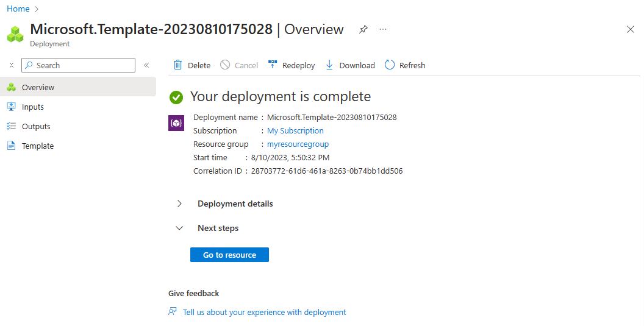
Task: Click the Download arrow icon
Action: (329, 65)
